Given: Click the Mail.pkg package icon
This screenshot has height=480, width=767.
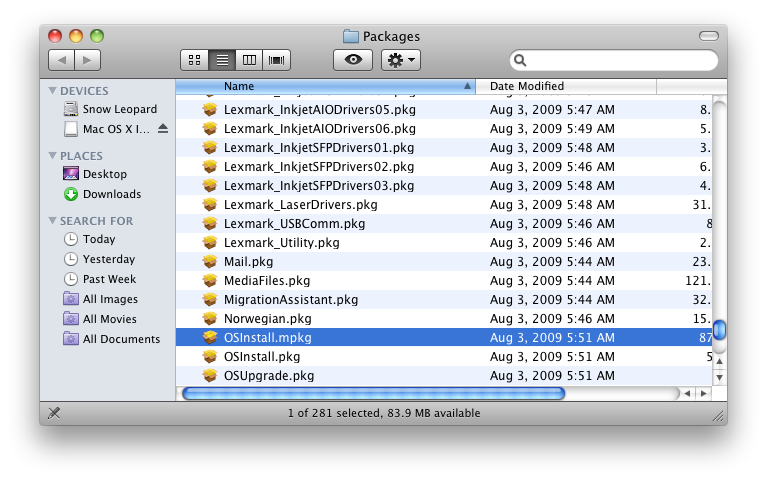Looking at the screenshot, I should [x=210, y=262].
